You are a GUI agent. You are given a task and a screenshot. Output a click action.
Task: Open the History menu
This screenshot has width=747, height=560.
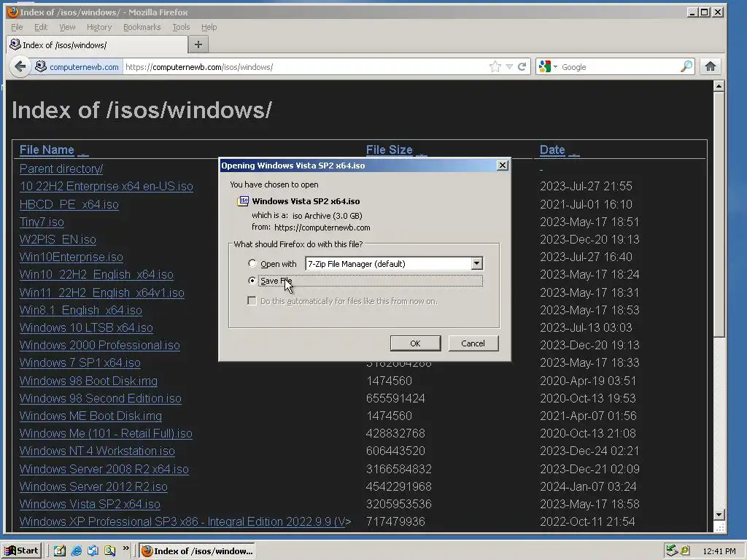click(99, 27)
